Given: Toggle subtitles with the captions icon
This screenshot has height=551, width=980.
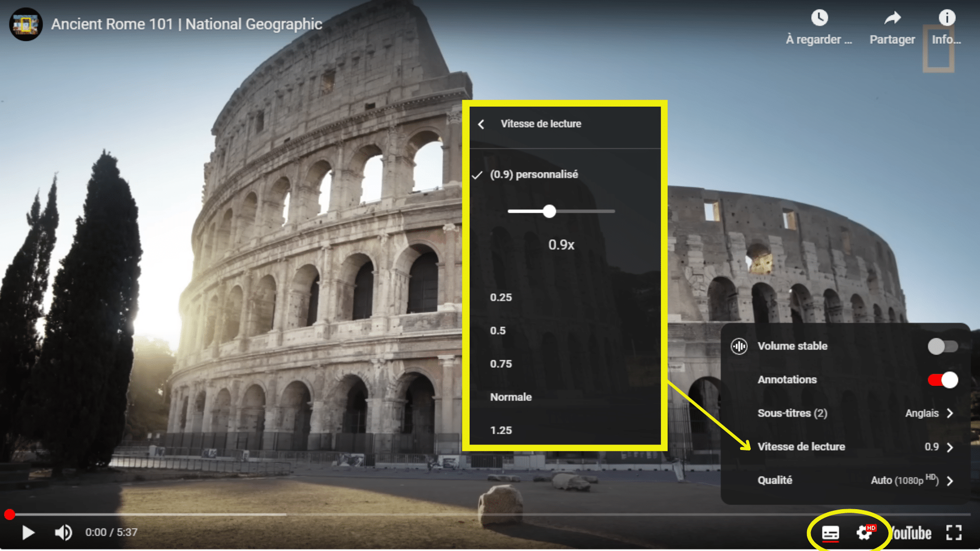Looking at the screenshot, I should [830, 533].
